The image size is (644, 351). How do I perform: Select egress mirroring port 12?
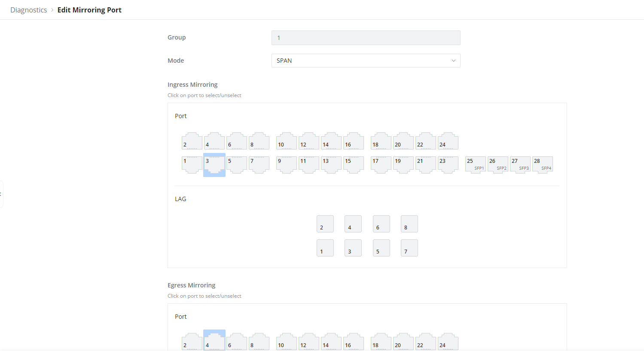(309, 342)
